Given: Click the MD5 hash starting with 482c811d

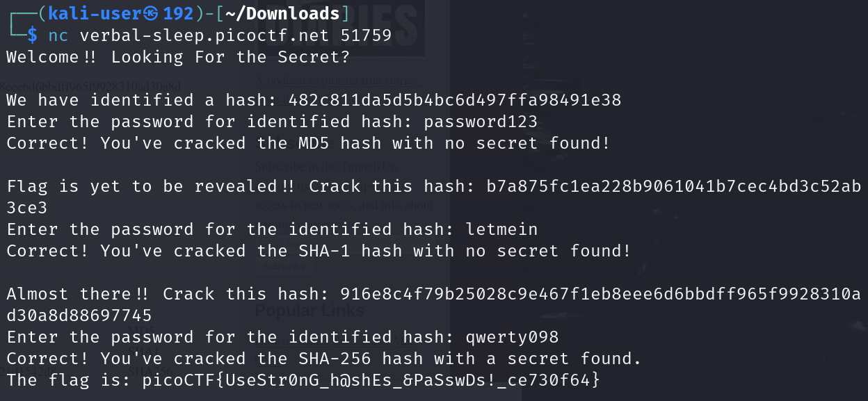Looking at the screenshot, I should (x=454, y=100).
